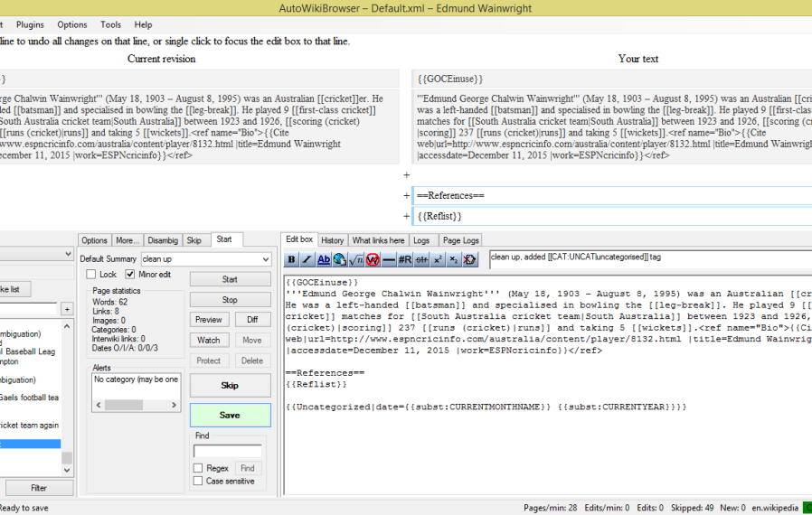Click in the Find text field
Image resolution: width=812 pixels, height=515 pixels.
tap(227, 452)
